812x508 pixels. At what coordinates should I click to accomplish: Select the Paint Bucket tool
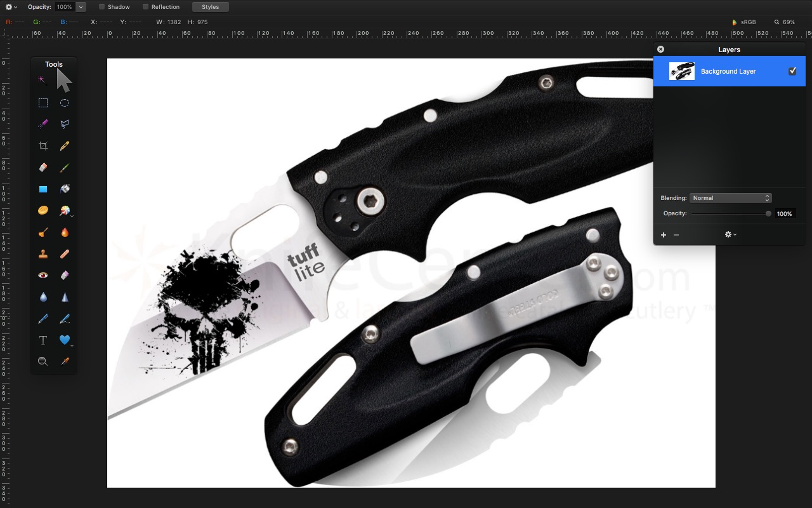[x=65, y=189]
